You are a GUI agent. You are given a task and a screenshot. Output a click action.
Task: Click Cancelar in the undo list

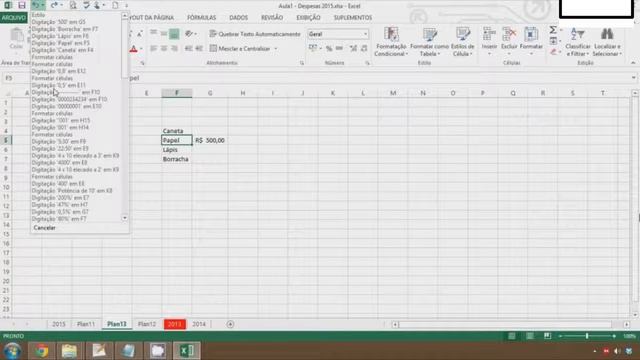44,228
